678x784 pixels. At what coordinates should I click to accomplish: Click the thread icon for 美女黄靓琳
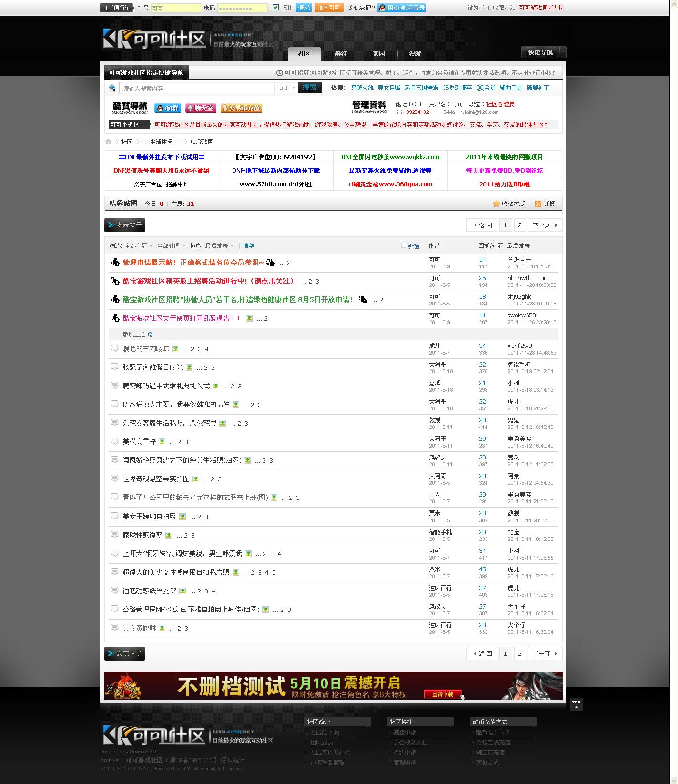point(114,627)
